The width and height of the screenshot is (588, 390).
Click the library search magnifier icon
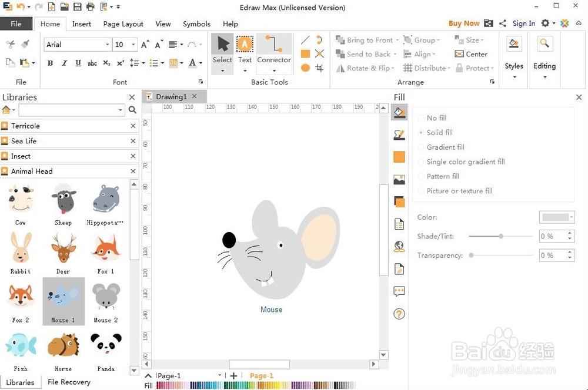click(x=132, y=110)
